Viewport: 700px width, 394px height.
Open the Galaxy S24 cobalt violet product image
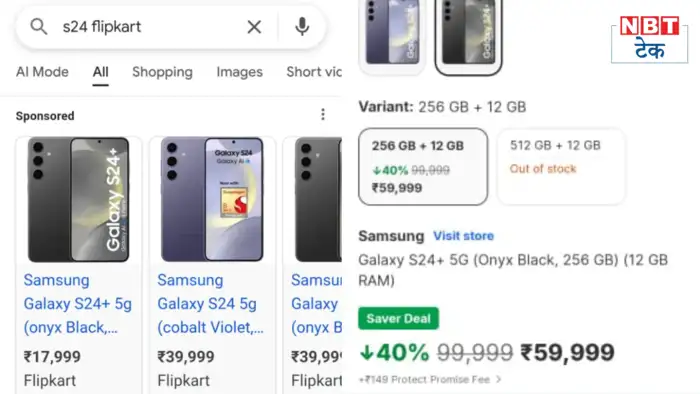coord(212,199)
